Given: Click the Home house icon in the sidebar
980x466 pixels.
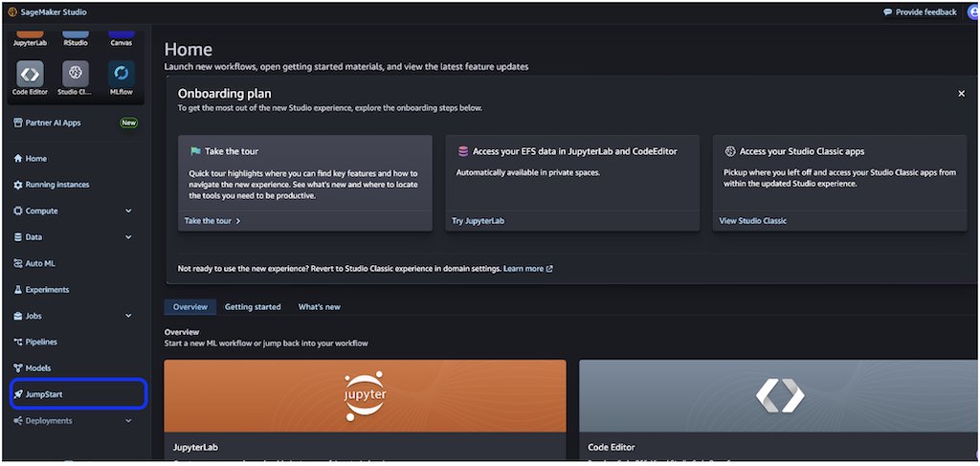Looking at the screenshot, I should 18,159.
